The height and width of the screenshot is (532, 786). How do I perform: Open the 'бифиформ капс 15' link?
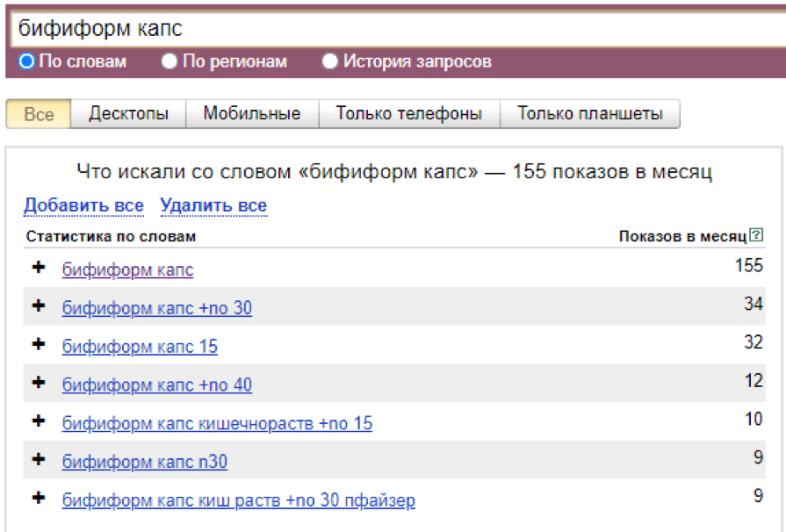[x=140, y=347]
